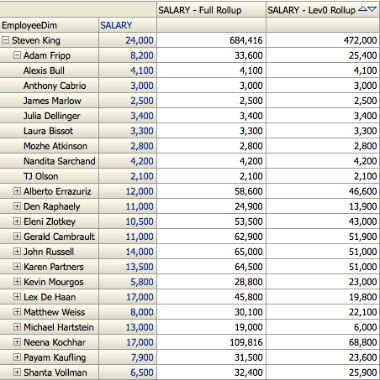This screenshot has height=380, width=380.
Task: Select the SALARY - Full Rollup header
Action: (x=211, y=10)
